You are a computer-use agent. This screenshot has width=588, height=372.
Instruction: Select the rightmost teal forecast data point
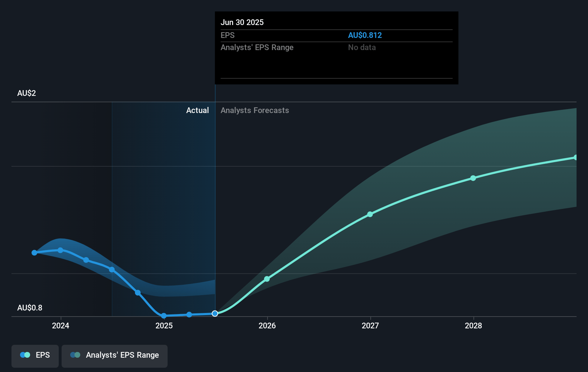click(575, 157)
